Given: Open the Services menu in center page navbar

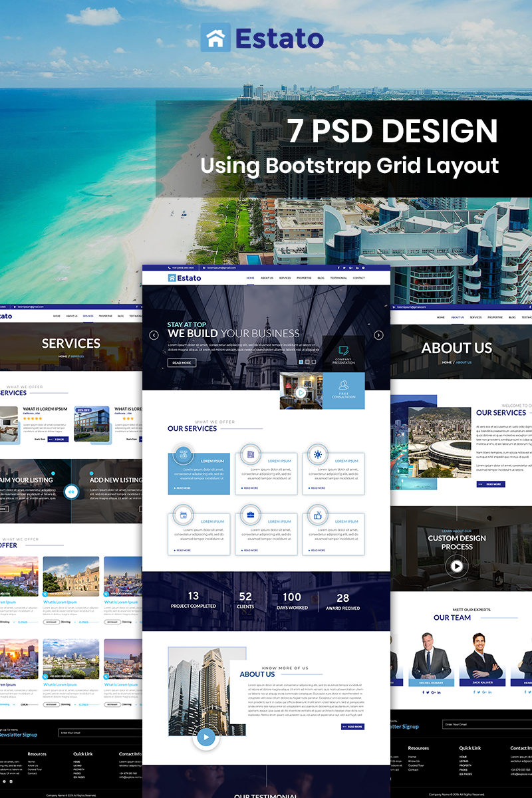Looking at the screenshot, I should (285, 278).
